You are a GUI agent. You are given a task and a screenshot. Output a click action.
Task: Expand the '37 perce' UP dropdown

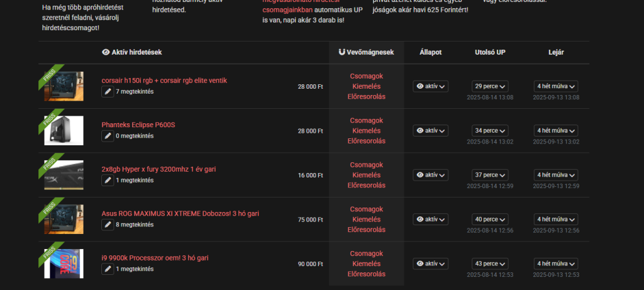pyautogui.click(x=490, y=175)
